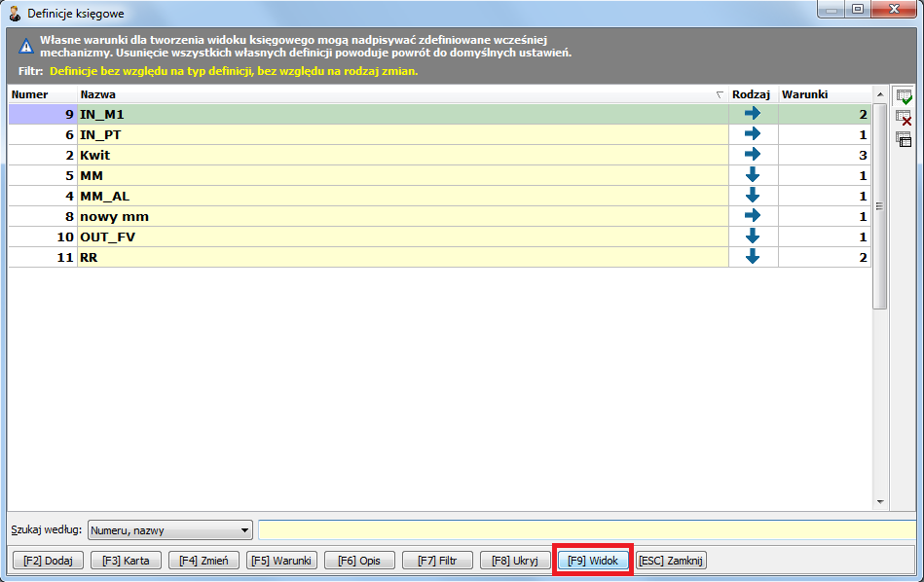Click the right arrow icon in IN_PT row
This screenshot has width=924, height=582.
[753, 133]
